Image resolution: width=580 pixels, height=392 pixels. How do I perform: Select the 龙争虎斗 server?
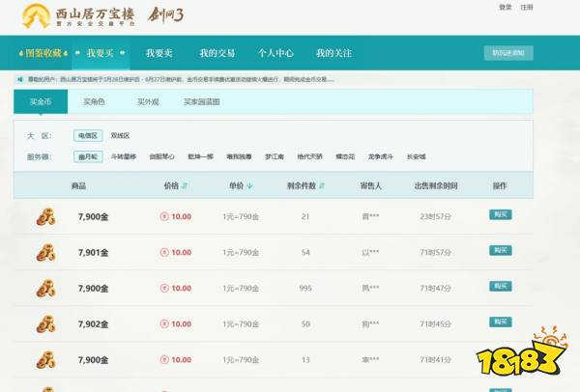click(x=380, y=156)
